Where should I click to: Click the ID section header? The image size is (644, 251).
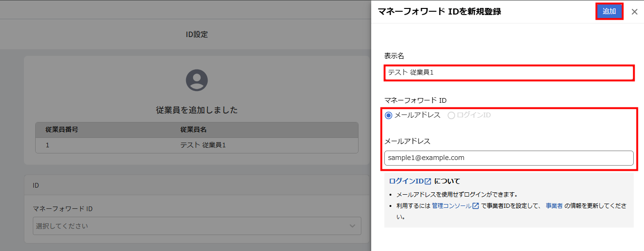point(197,185)
